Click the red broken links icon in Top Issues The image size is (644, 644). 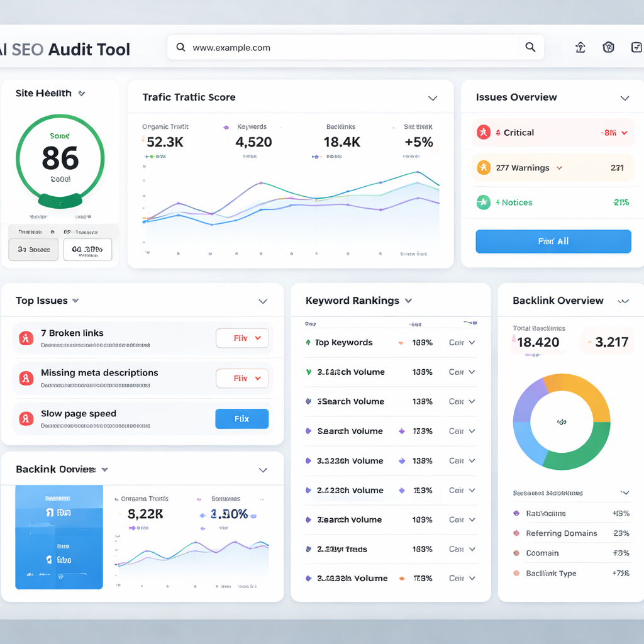(x=26, y=338)
